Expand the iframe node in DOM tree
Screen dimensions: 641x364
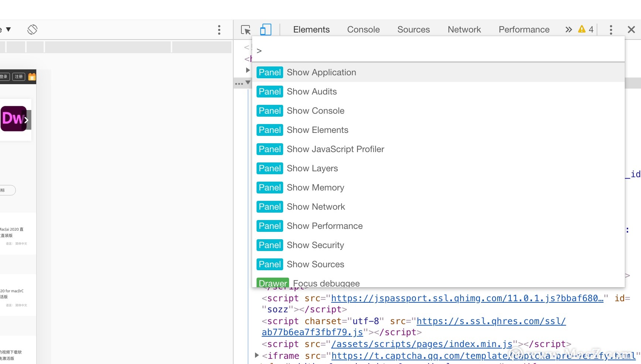[257, 356]
